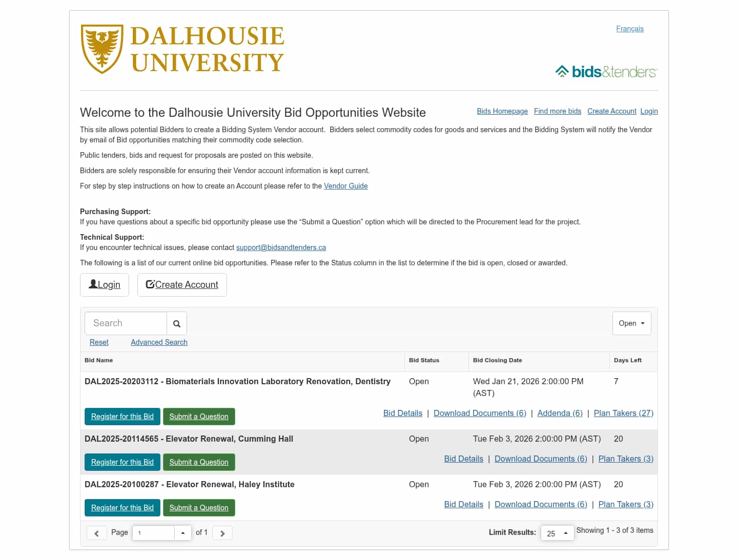The image size is (738, 560).
Task: Open the bid status filter dropdown
Action: tap(631, 323)
